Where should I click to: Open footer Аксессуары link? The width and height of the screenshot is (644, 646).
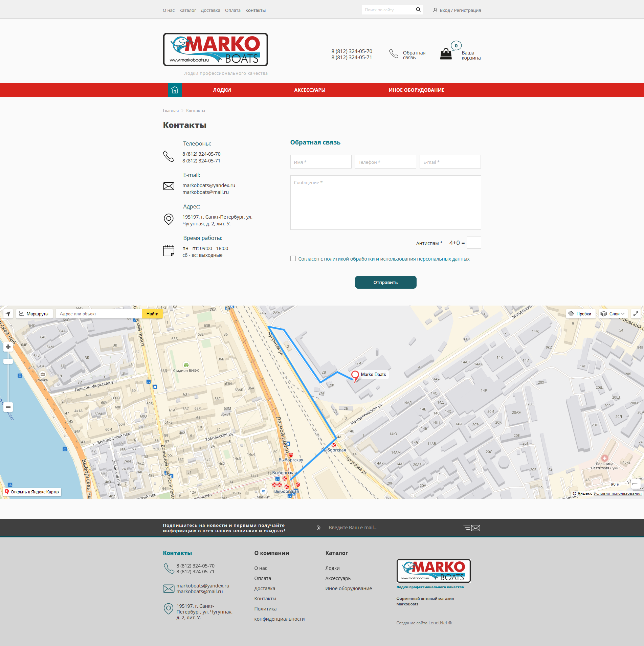[x=338, y=578]
